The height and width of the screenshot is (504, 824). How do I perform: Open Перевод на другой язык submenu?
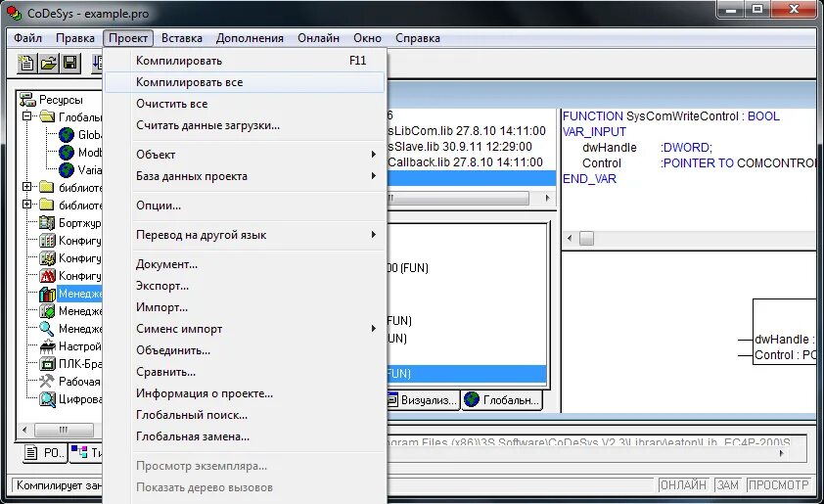(245, 235)
